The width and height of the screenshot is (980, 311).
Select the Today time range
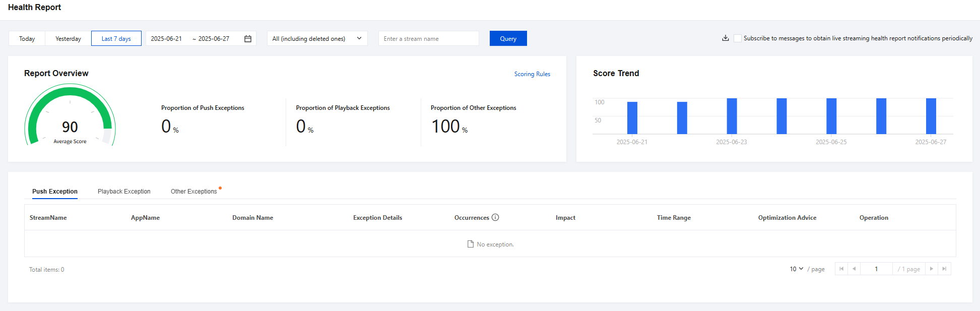[27, 39]
